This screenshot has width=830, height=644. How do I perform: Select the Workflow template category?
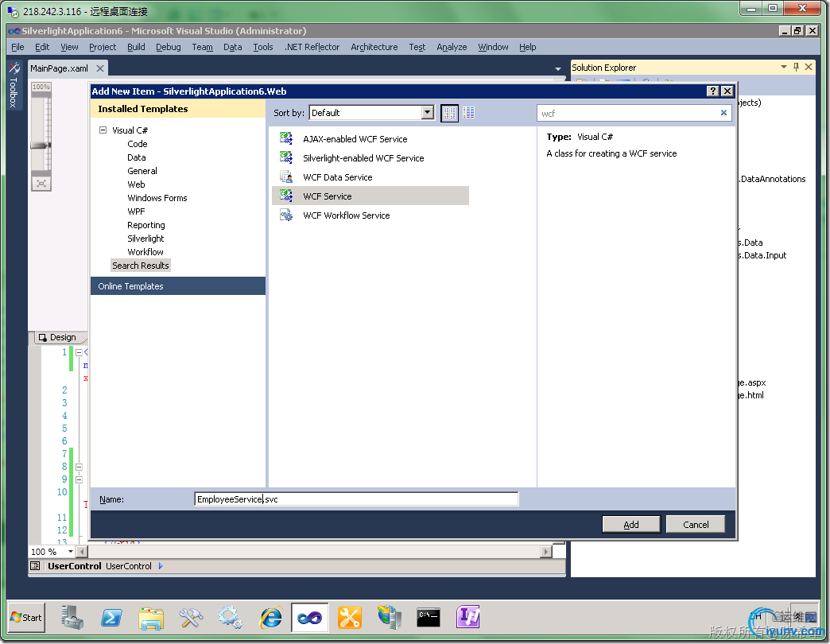tap(145, 252)
